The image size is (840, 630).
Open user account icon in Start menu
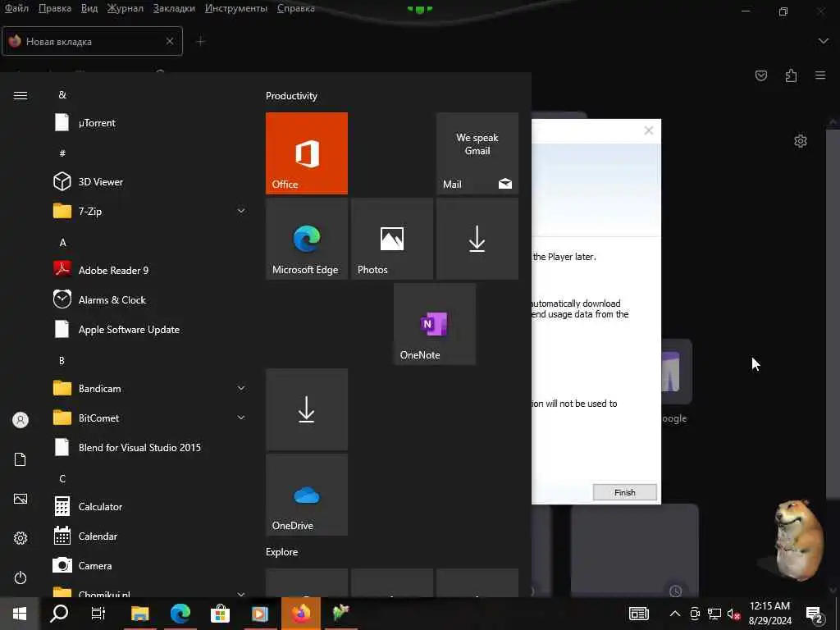(x=21, y=420)
